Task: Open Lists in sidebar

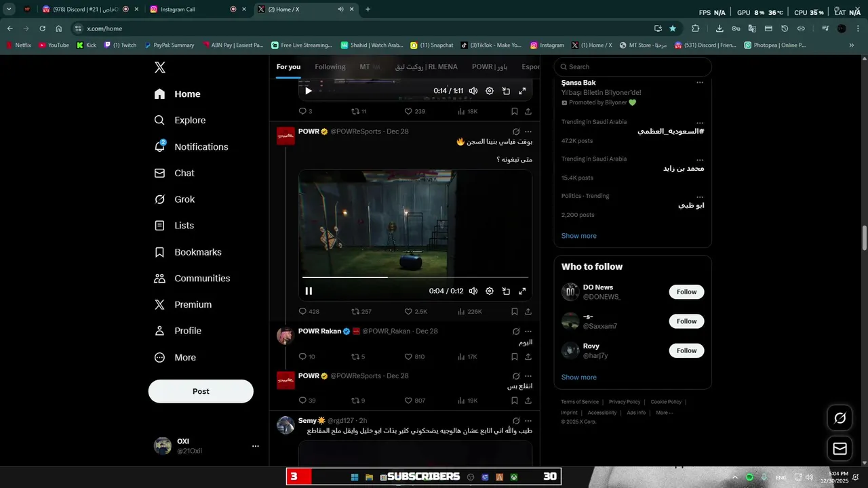Action: pyautogui.click(x=174, y=226)
